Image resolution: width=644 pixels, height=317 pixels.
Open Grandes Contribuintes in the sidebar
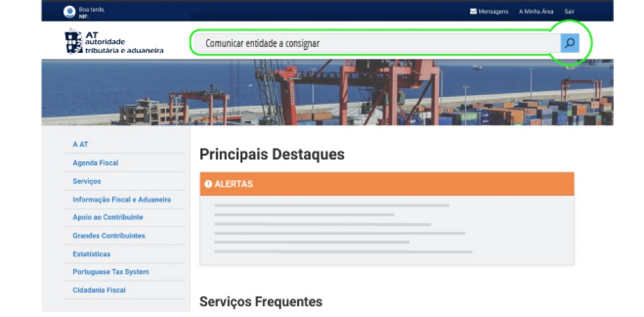tap(109, 235)
